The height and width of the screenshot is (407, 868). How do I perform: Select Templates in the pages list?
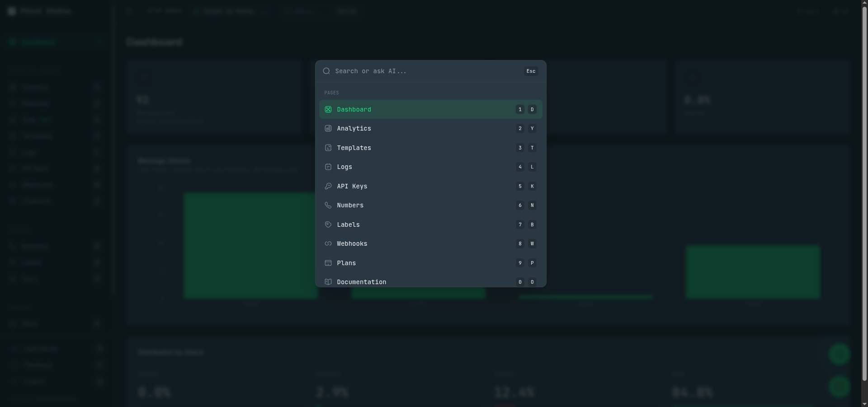pos(430,148)
